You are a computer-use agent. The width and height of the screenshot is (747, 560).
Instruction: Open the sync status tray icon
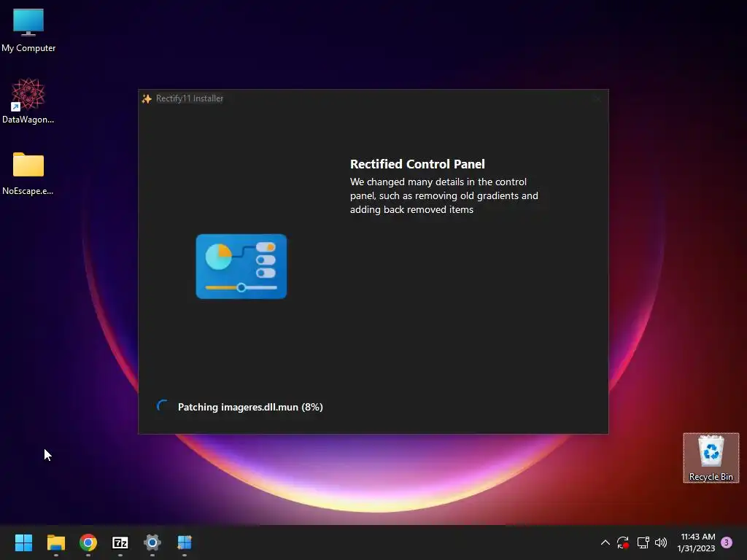(623, 542)
